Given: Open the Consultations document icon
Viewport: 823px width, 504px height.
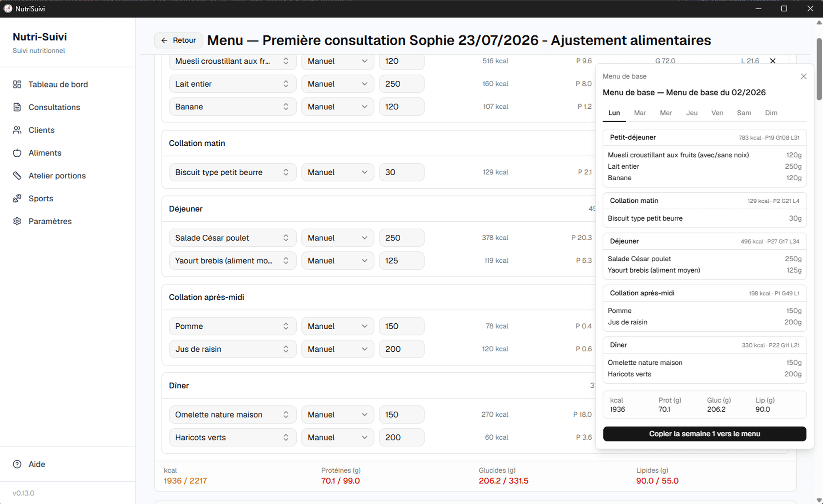Looking at the screenshot, I should [x=17, y=107].
